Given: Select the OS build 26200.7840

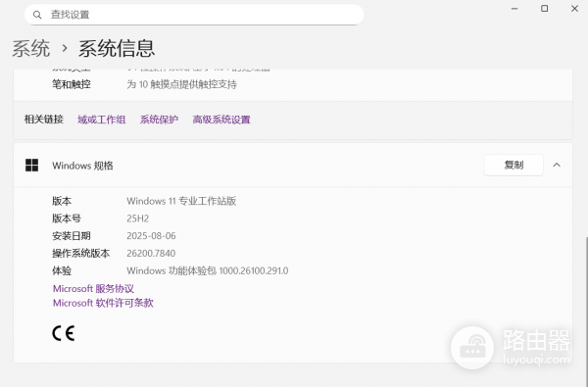Looking at the screenshot, I should tap(151, 254).
